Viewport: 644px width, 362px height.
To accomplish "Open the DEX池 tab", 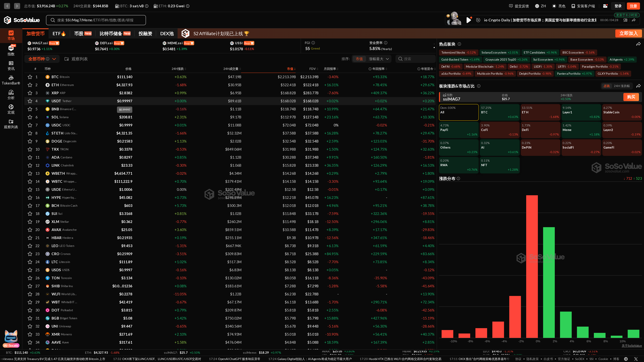I will [x=167, y=33].
